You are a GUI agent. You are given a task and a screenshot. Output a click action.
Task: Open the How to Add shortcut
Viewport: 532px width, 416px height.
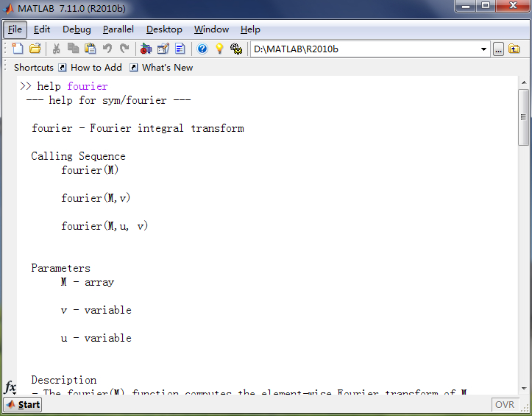tap(96, 68)
